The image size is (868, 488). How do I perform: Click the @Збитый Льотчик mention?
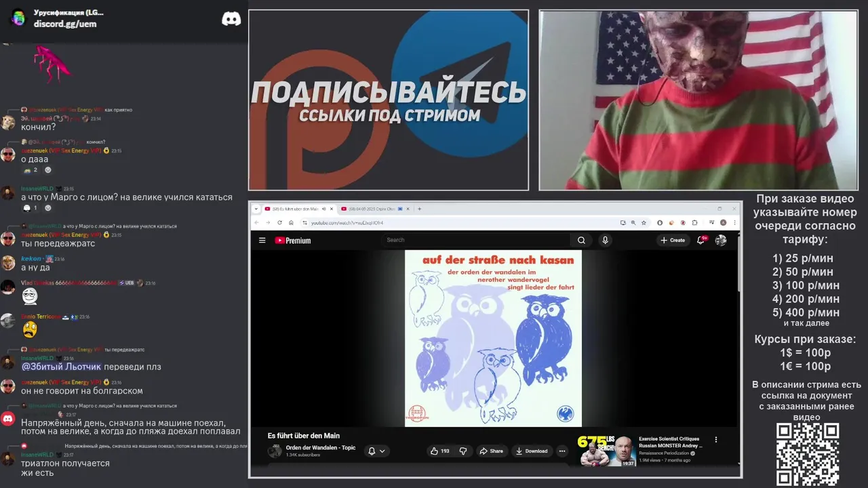point(61,367)
